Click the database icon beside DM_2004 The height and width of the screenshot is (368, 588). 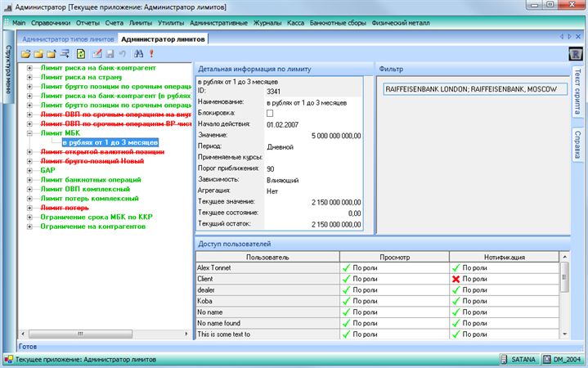click(x=547, y=359)
